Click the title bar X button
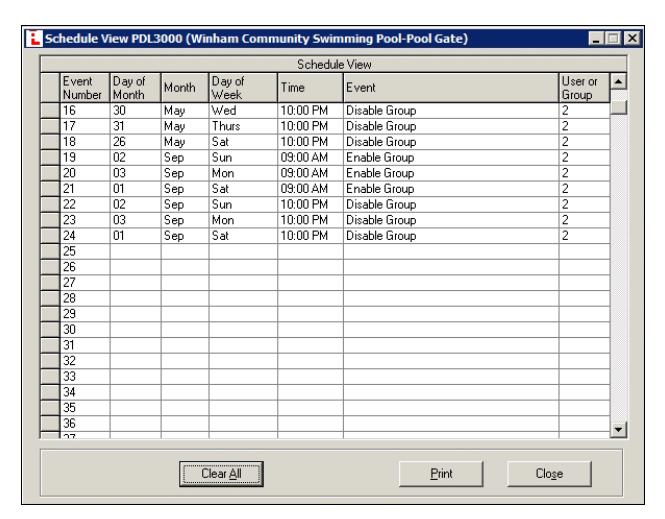 pos(632,39)
